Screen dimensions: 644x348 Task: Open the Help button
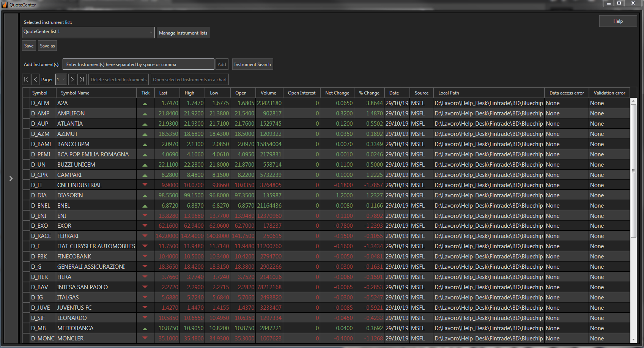(618, 21)
